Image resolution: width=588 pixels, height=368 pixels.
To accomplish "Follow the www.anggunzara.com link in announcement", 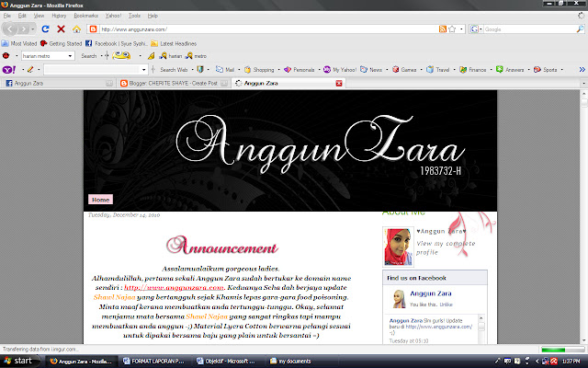I will [x=174, y=288].
